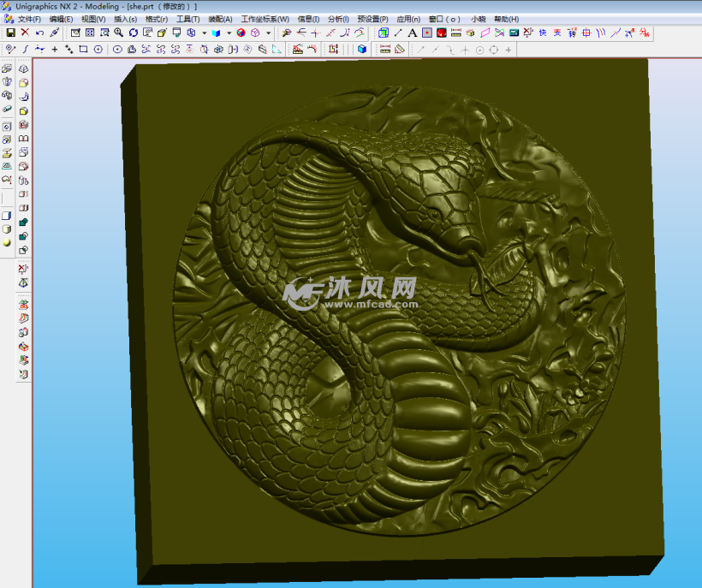This screenshot has height=588, width=702.
Task: Click the yellow Sphere primitive icon
Action: click(x=7, y=242)
